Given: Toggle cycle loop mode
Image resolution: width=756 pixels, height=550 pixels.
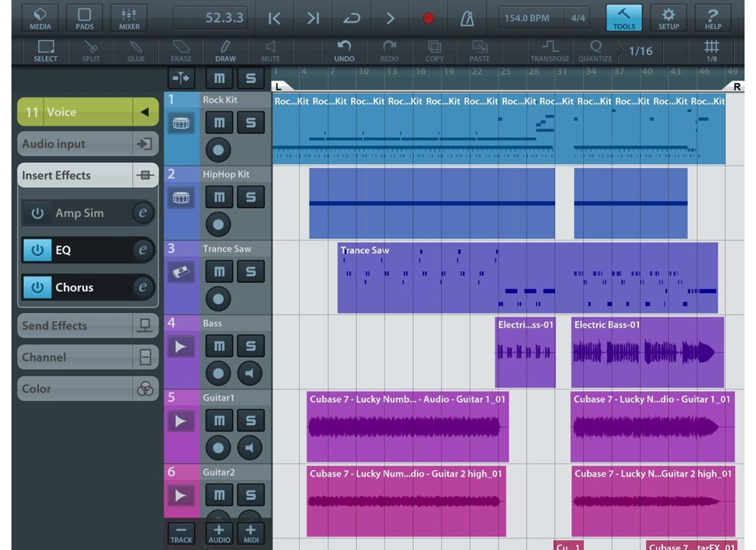Looking at the screenshot, I should tap(351, 18).
